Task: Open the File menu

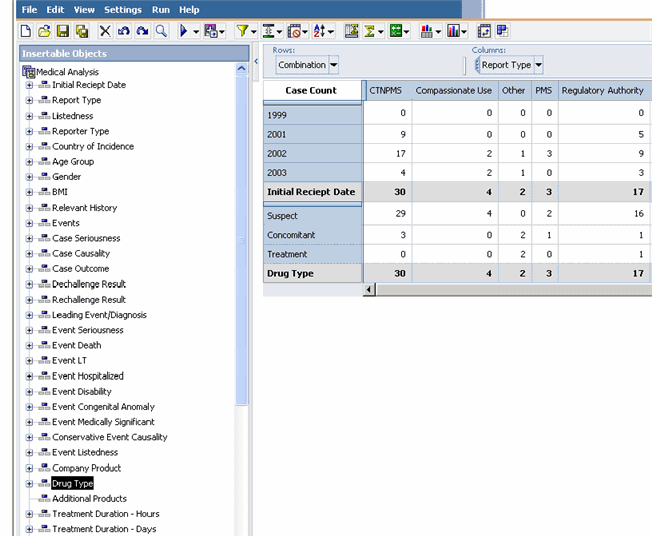Action: 29,10
